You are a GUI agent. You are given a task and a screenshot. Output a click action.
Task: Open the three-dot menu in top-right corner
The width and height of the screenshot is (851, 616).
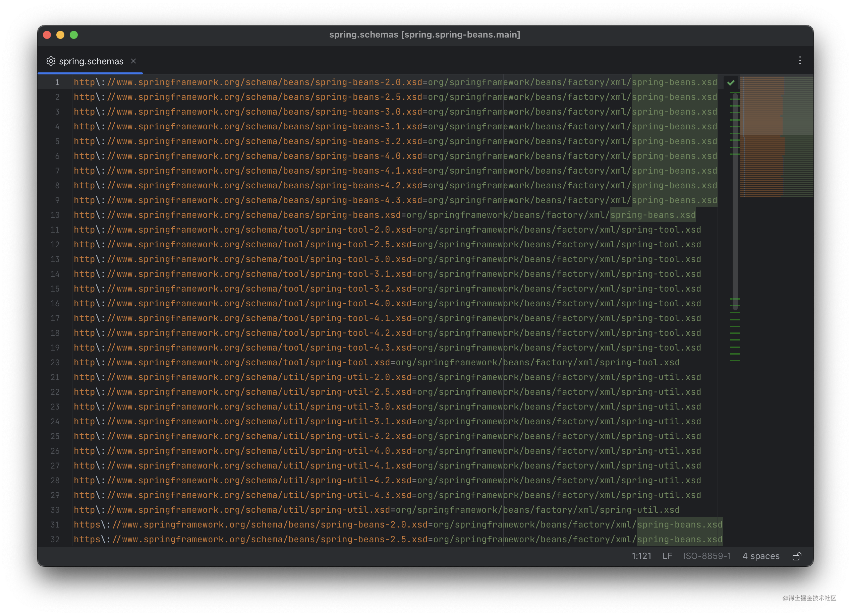click(x=800, y=60)
